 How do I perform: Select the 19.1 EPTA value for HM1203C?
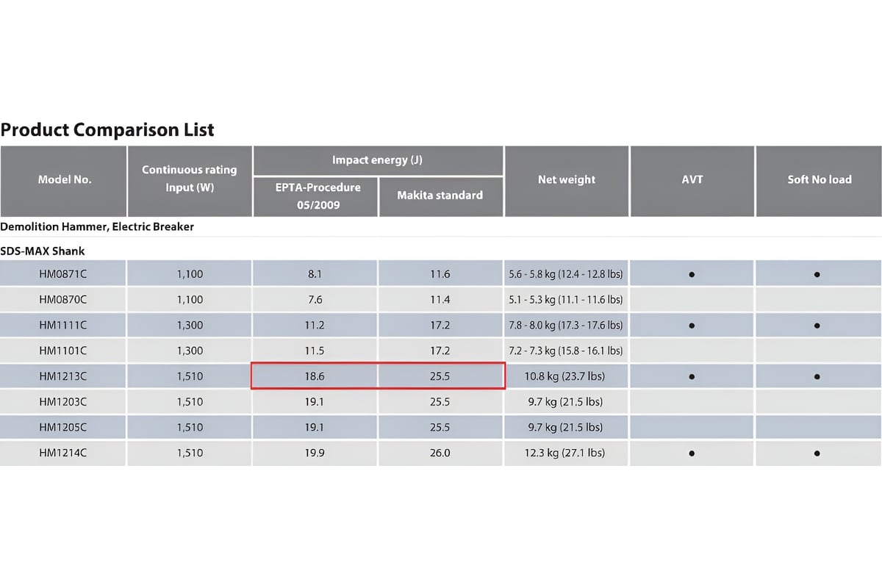click(x=315, y=402)
